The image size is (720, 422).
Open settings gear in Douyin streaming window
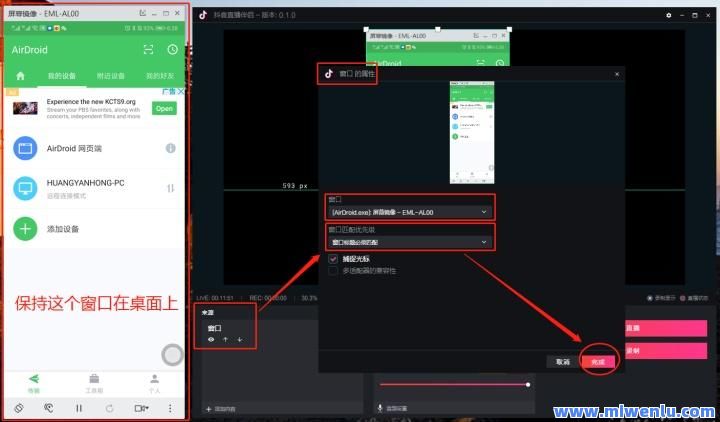click(669, 15)
